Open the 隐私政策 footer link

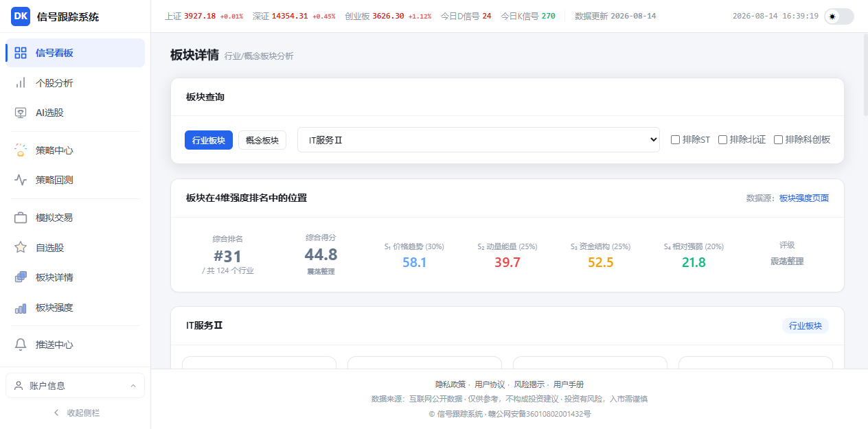point(450,384)
